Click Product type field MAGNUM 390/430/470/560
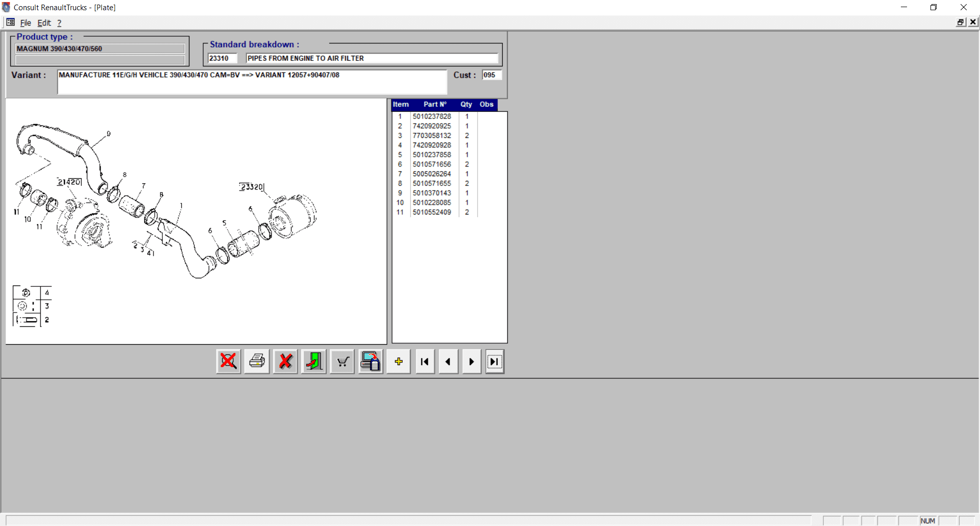Viewport: 980px width, 526px height. point(100,49)
